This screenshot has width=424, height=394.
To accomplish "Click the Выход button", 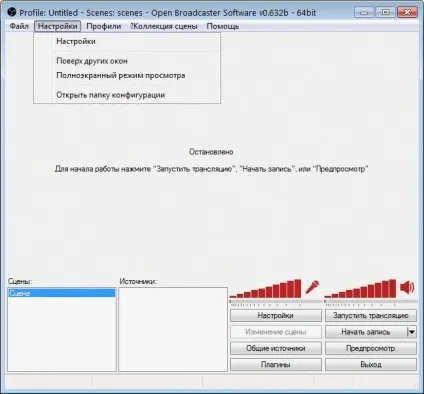I will [x=371, y=365].
